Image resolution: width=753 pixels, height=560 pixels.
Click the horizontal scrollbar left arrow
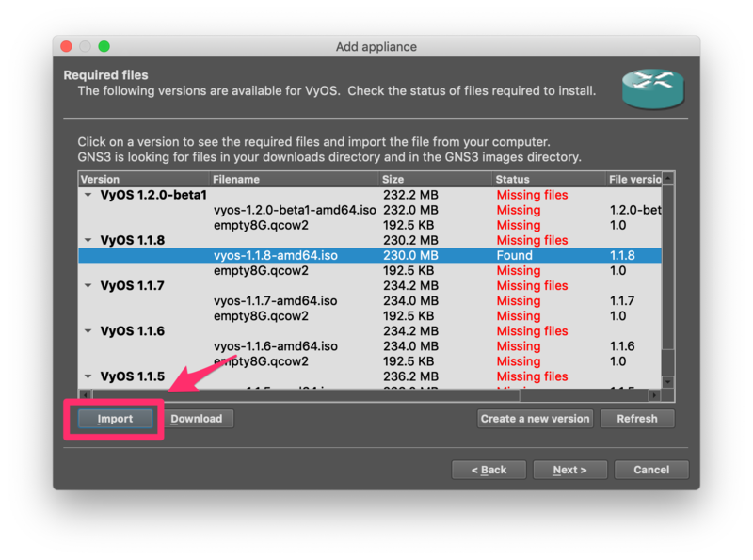(85, 395)
